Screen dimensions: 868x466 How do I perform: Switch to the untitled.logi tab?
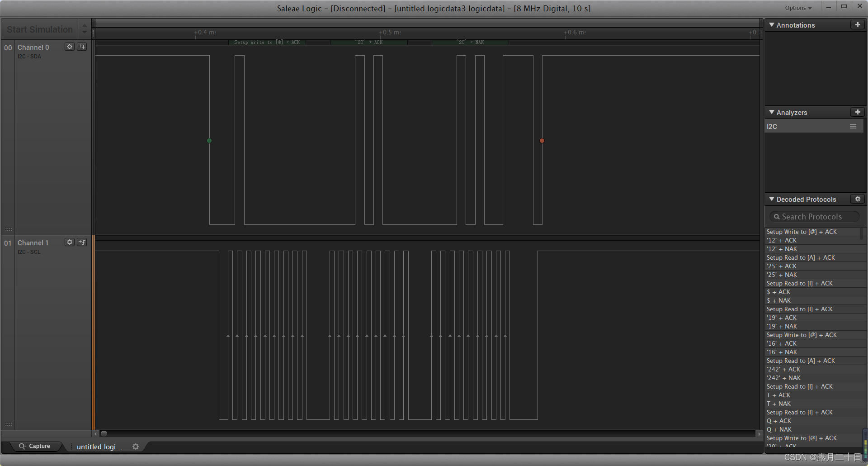pyautogui.click(x=99, y=447)
